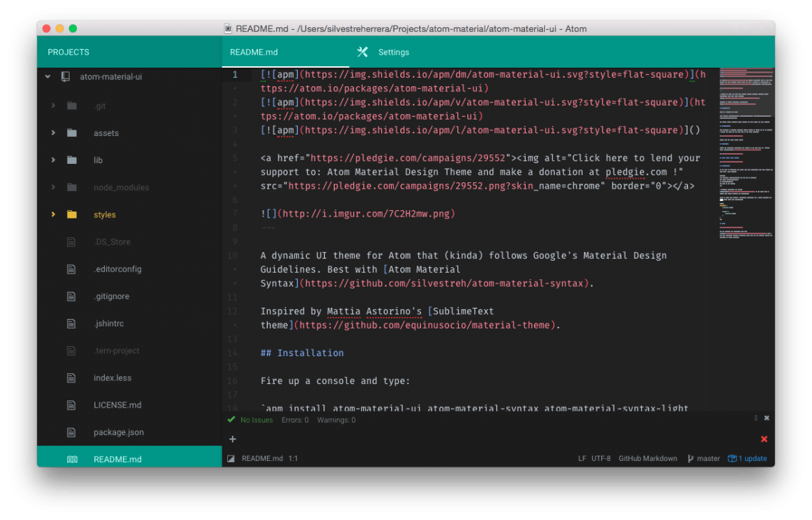Expand the .git folder chevron
This screenshot has width=812, height=520.
point(53,105)
